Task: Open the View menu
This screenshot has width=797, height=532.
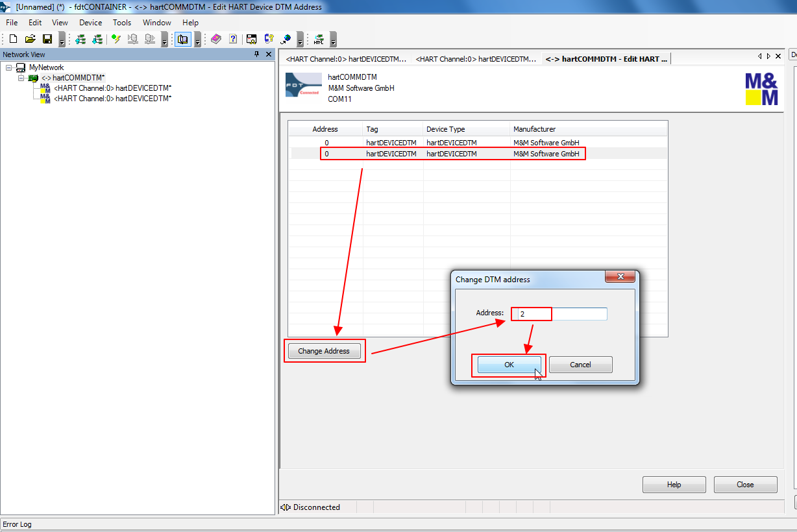Action: [60, 23]
